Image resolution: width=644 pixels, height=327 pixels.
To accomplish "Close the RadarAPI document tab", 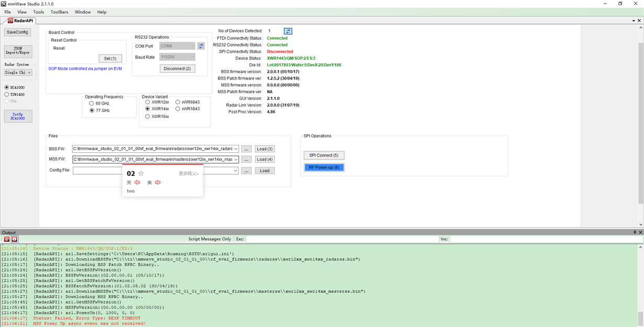I will click(x=640, y=21).
